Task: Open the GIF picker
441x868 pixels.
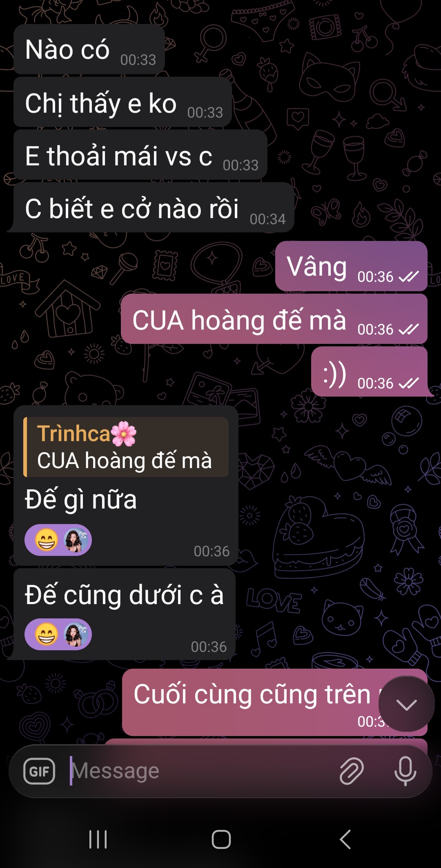Action: tap(39, 771)
